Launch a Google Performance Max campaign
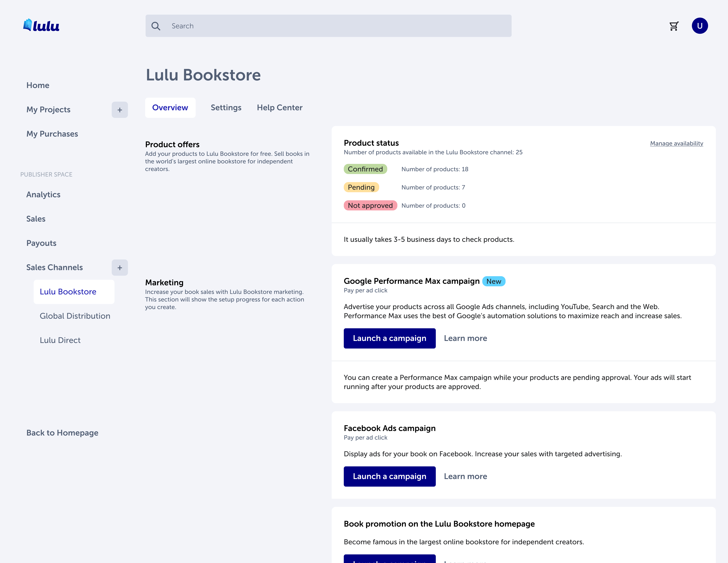This screenshot has width=728, height=563. tap(389, 338)
